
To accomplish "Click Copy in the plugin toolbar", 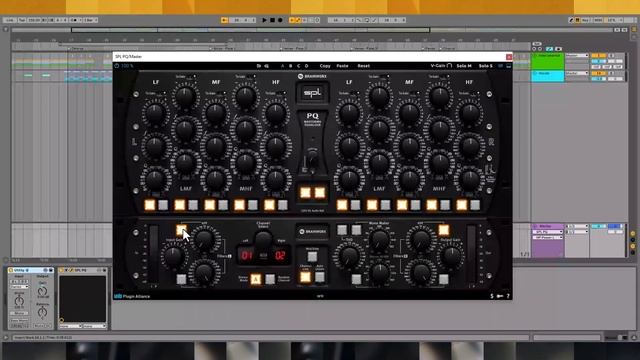I will (x=325, y=66).
